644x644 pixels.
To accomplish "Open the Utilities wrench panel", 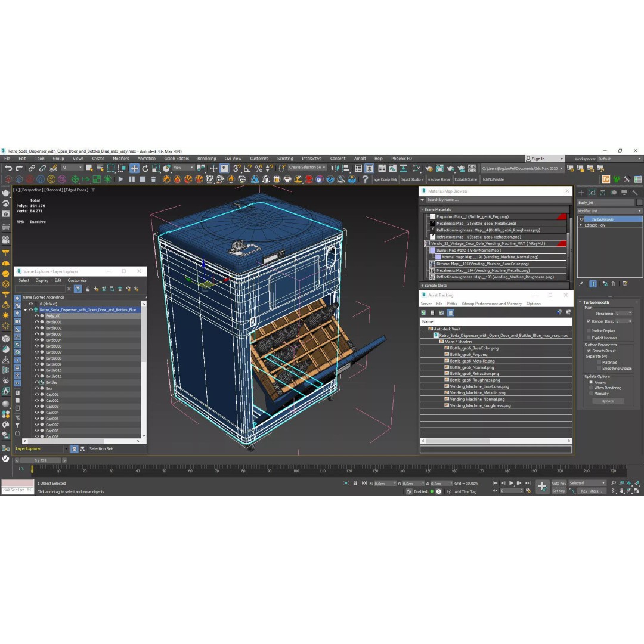I will pos(634,192).
